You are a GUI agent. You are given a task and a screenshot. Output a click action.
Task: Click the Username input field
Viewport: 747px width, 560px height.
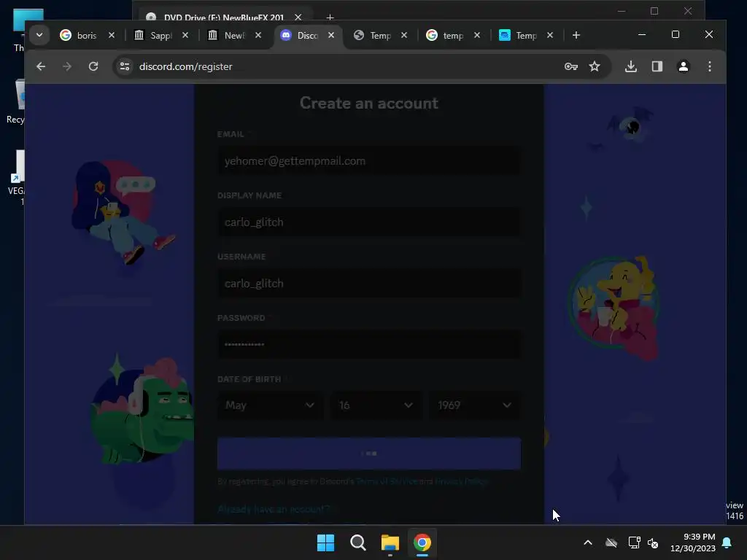point(368,284)
